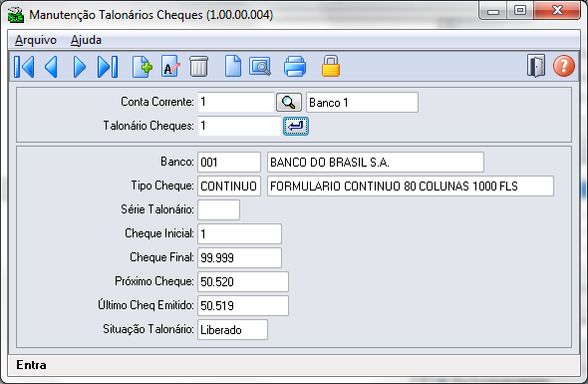Go to the previous record

click(51, 67)
